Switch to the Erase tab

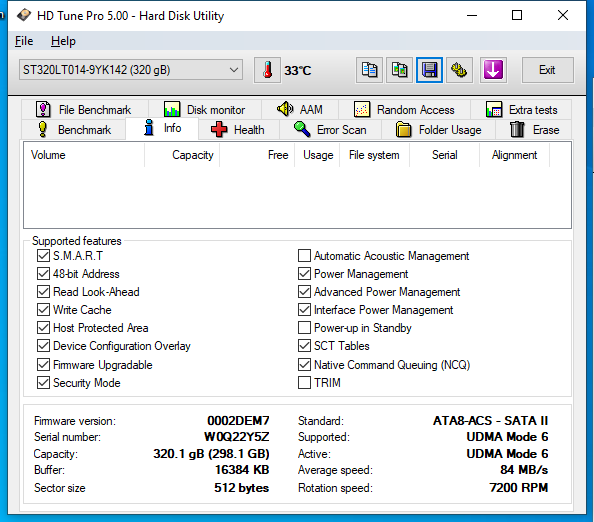pyautogui.click(x=534, y=130)
